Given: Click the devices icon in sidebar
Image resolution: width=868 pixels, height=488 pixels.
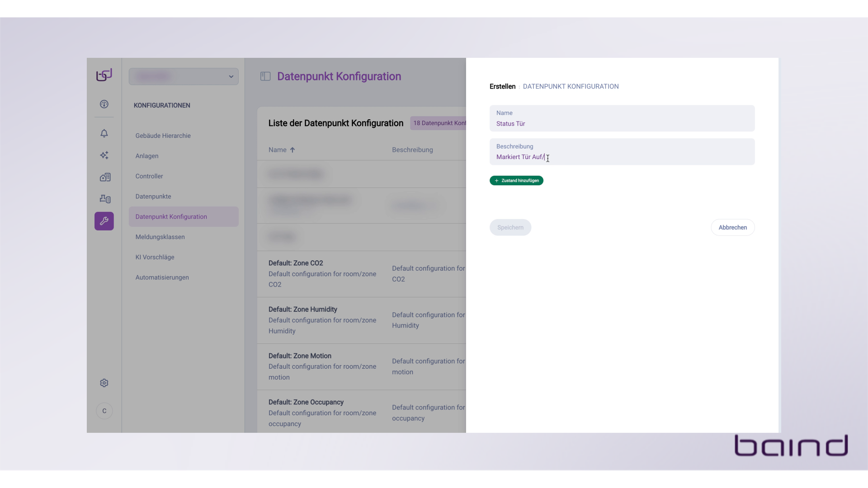Looking at the screenshot, I should coord(105,199).
